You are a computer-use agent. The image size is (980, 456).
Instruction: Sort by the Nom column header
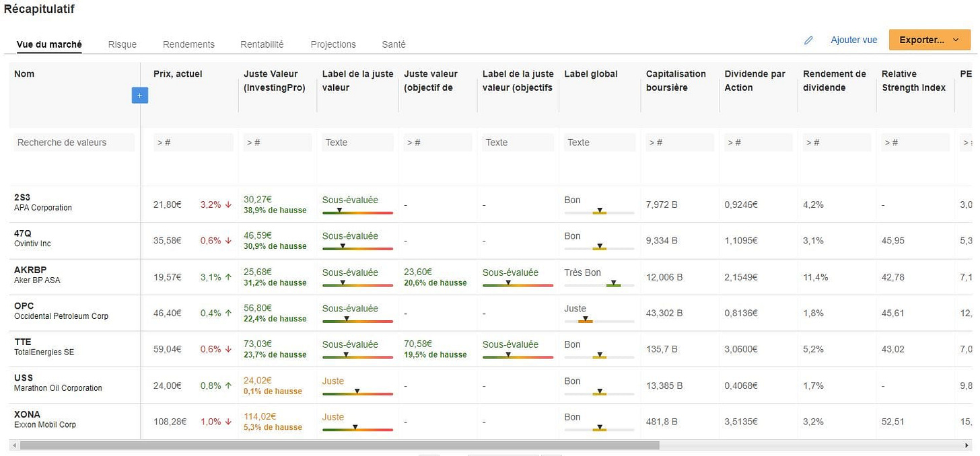tap(24, 74)
